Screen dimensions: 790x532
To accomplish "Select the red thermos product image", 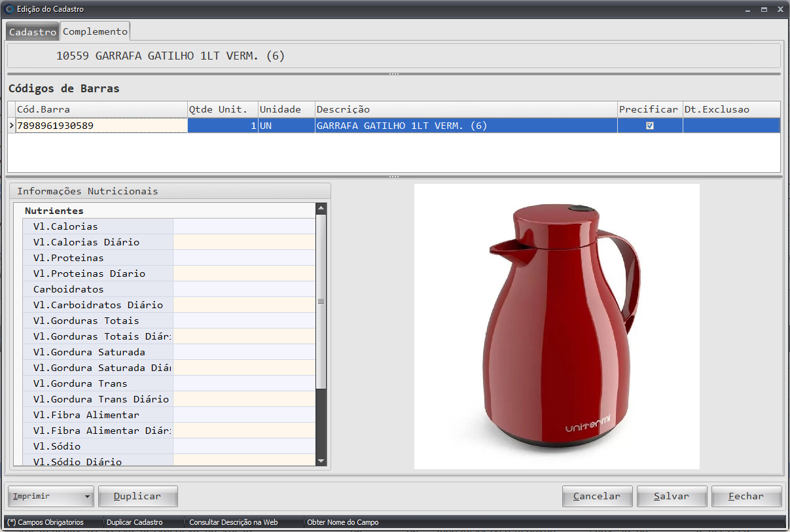I will [x=556, y=326].
